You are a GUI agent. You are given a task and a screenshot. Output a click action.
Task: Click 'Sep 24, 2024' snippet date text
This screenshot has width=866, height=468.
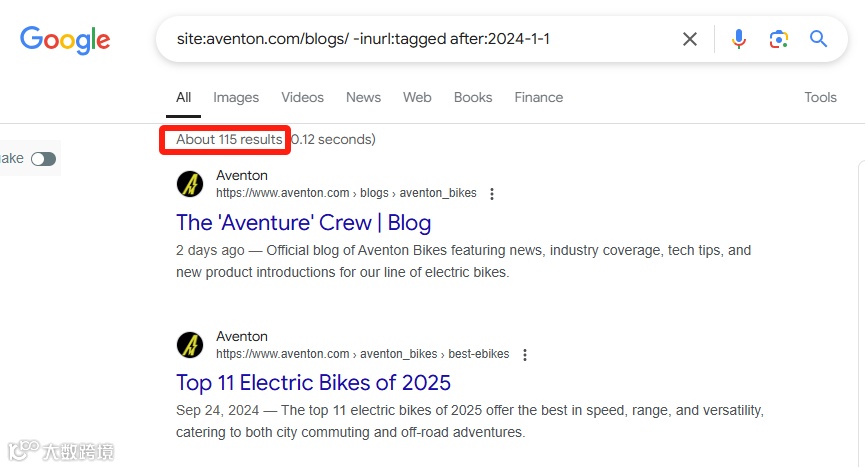click(217, 411)
